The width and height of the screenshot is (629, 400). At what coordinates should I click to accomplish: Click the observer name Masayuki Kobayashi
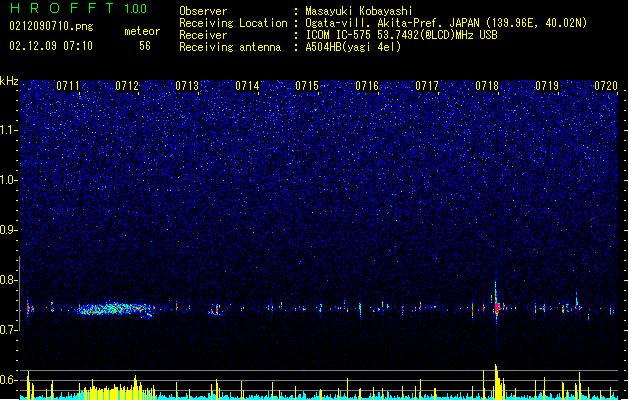coord(359,11)
